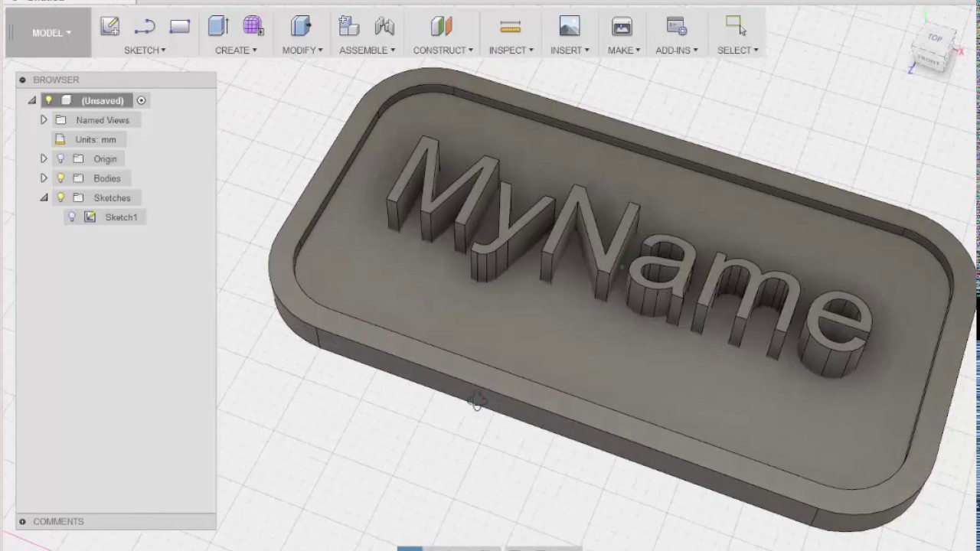Open the MAKE menu
The image size is (980, 551).
pos(624,50)
